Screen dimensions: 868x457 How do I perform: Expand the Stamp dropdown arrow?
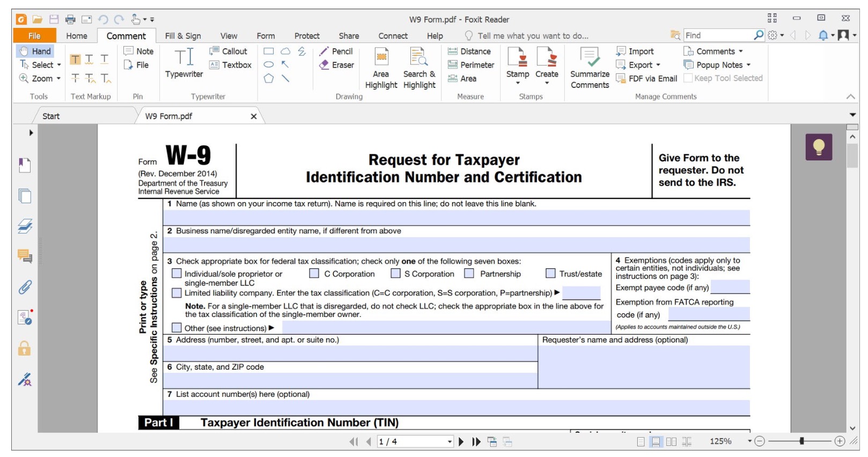coord(518,83)
